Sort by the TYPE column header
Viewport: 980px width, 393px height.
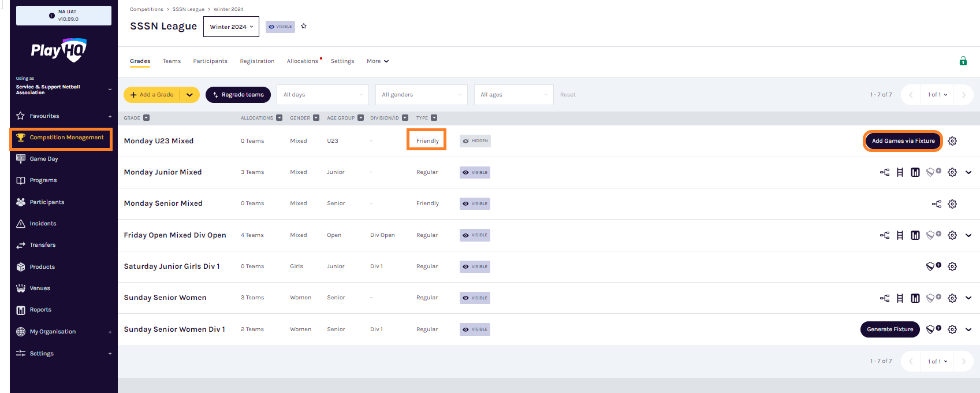pyautogui.click(x=427, y=118)
